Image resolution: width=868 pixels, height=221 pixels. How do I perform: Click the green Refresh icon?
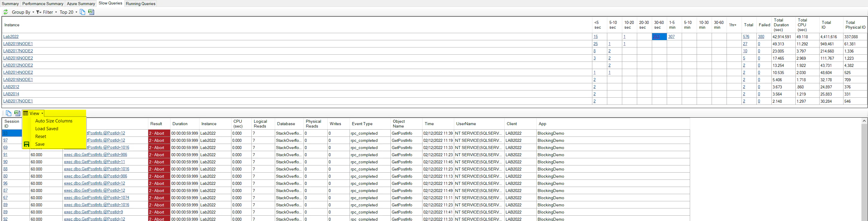click(x=6, y=12)
